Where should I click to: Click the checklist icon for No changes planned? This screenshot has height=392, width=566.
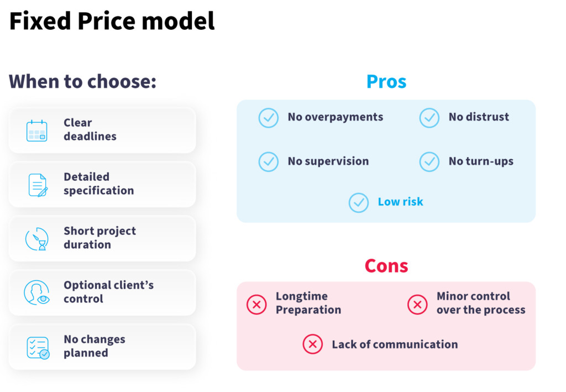click(38, 348)
